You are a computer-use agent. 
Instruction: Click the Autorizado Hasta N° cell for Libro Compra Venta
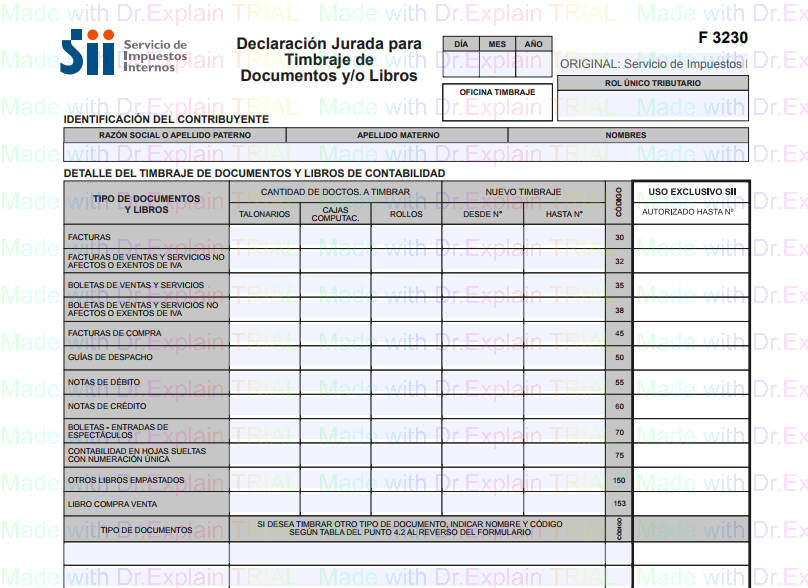(x=691, y=503)
